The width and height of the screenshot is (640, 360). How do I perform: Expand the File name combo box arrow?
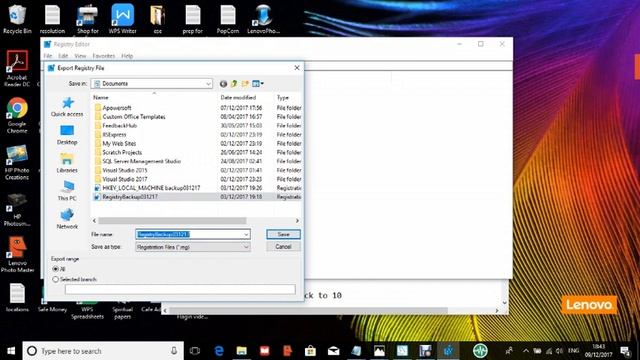click(x=246, y=234)
